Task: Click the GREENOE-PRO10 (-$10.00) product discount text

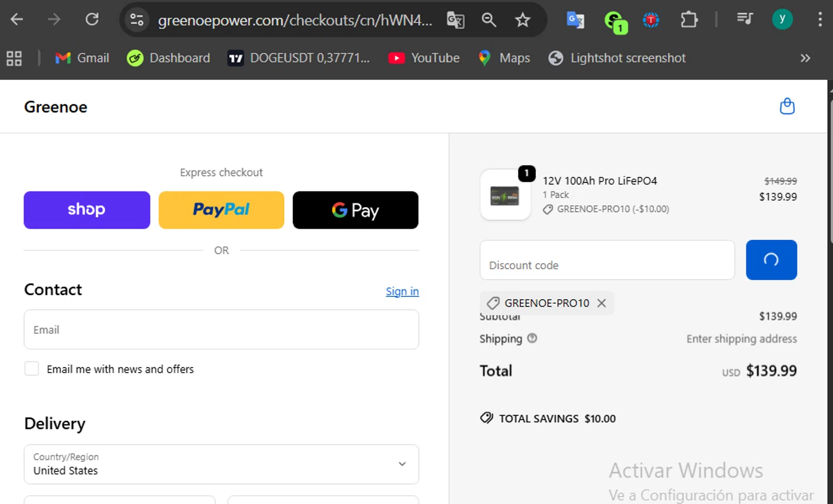Action: pos(613,209)
